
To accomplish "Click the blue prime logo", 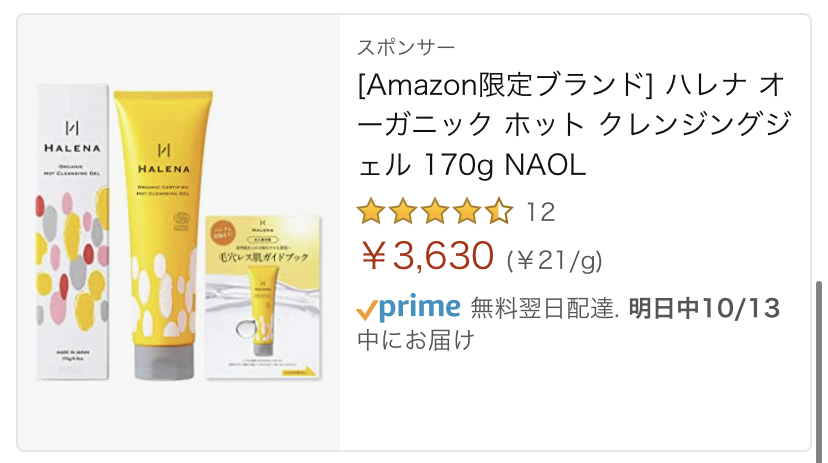I will (420, 308).
